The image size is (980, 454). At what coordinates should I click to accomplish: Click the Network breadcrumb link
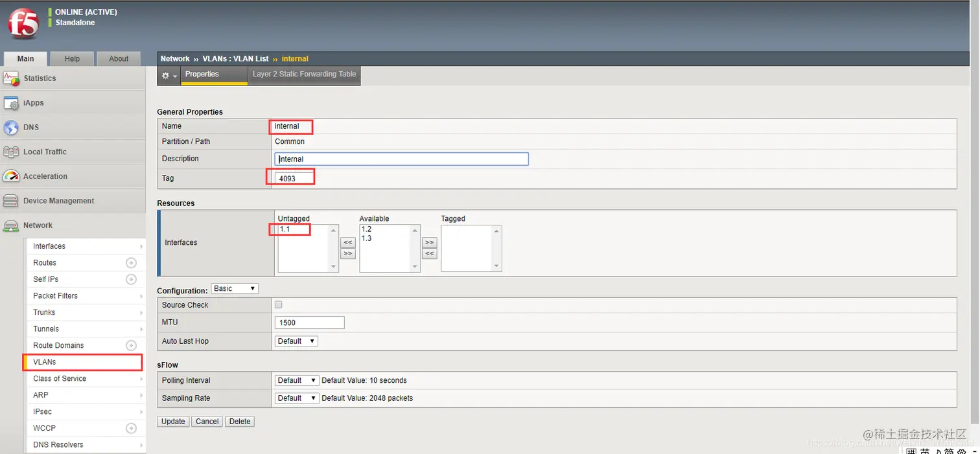(175, 59)
